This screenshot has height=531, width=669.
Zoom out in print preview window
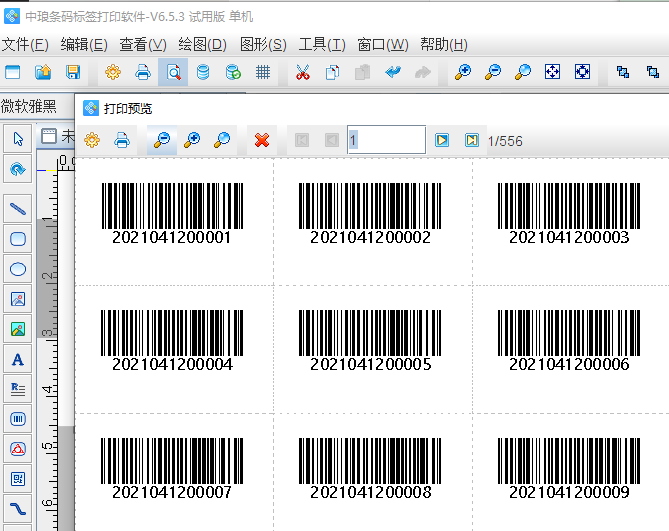click(x=162, y=140)
